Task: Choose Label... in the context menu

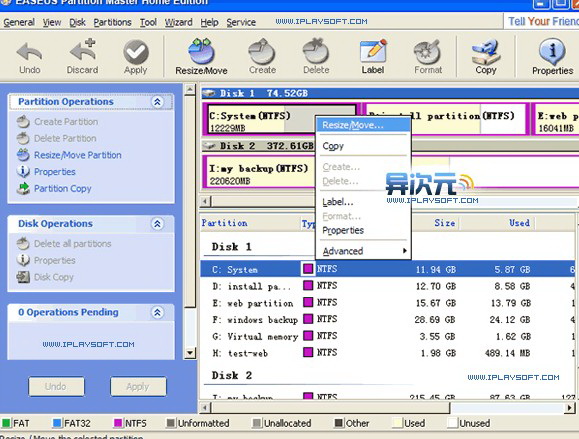Action: [363, 202]
